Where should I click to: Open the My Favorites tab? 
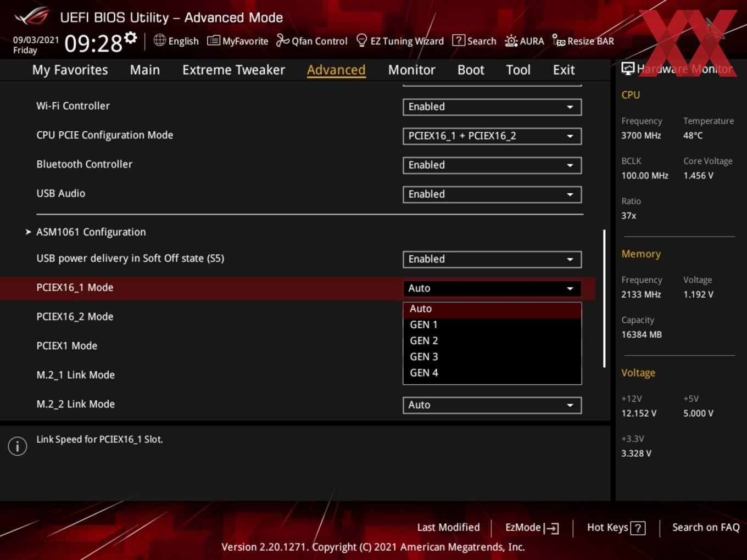point(70,70)
